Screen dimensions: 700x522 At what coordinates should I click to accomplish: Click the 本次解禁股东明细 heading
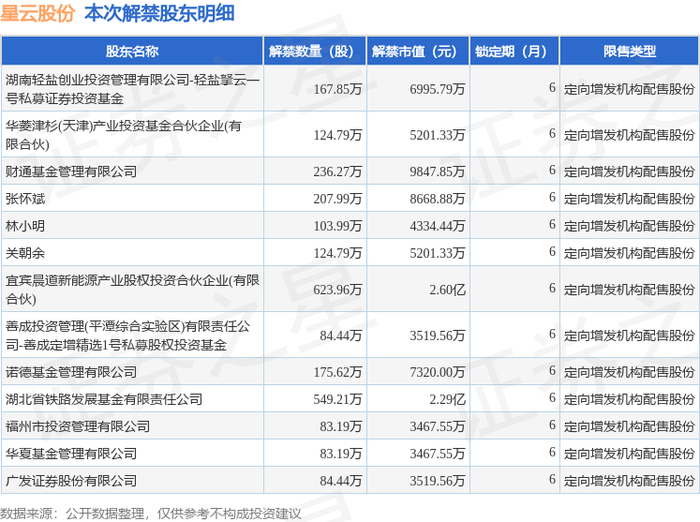point(159,13)
